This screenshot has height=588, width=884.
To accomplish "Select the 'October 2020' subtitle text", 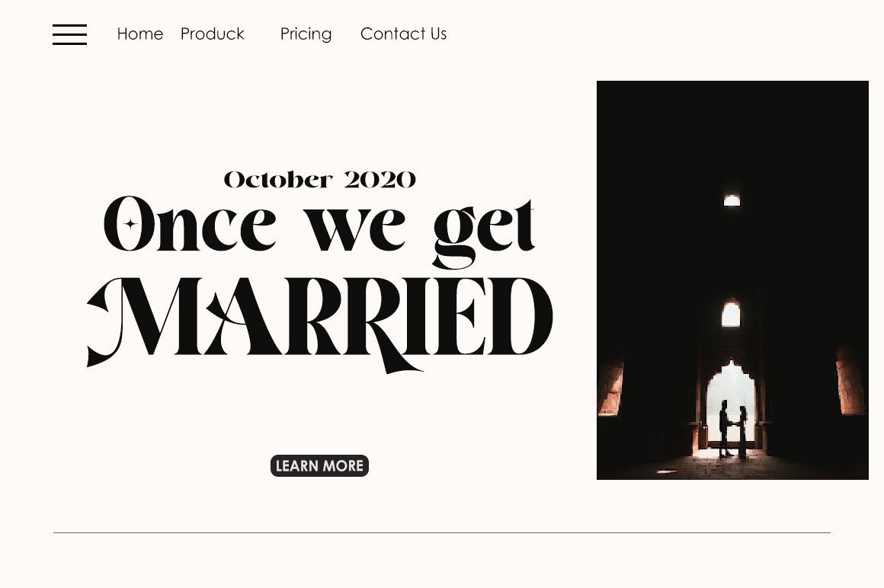I will pos(319,178).
